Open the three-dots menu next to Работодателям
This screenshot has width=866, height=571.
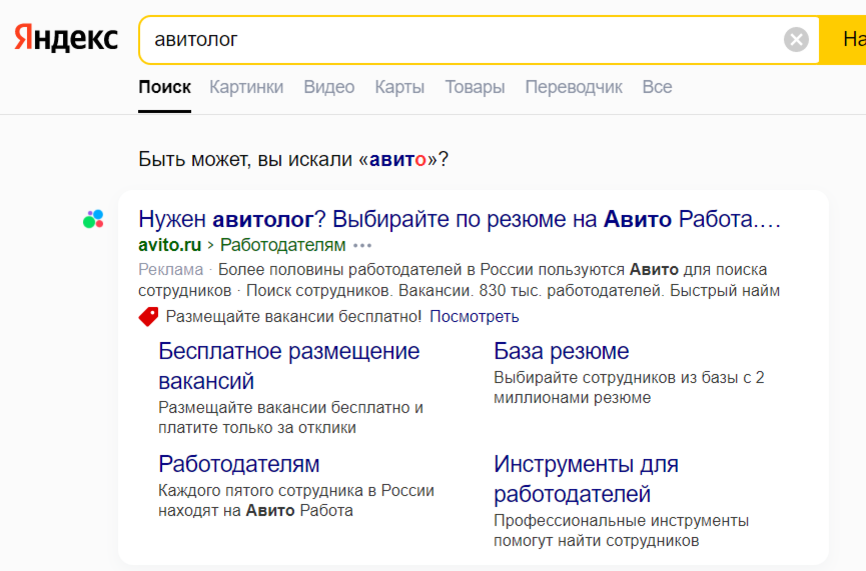pos(362,245)
